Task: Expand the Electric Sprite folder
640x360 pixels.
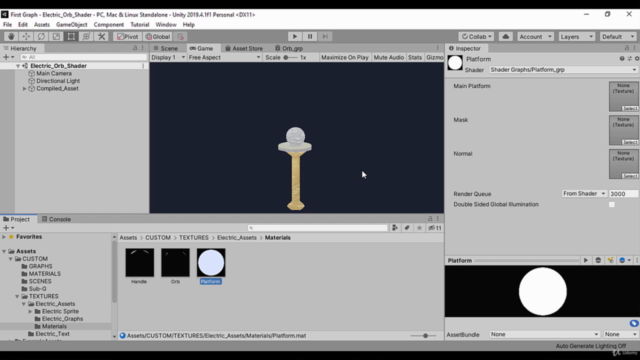Action: (31, 311)
